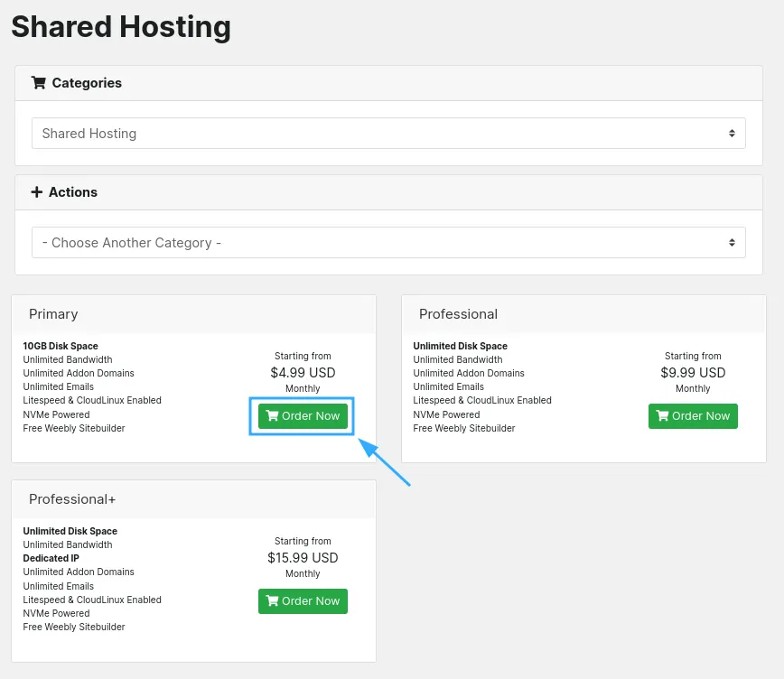This screenshot has height=679, width=784.
Task: Click 10GB Disk Space in Primary plan
Action: coord(61,346)
